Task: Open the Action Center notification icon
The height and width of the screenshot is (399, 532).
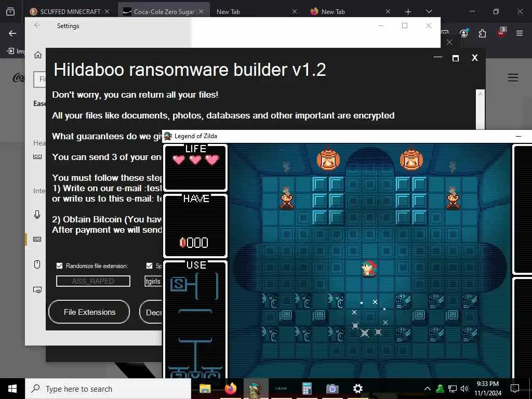Action: (515, 389)
